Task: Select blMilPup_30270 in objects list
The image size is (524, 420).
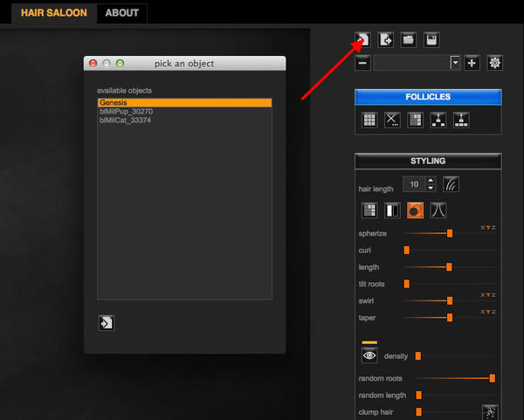Action: (x=184, y=111)
